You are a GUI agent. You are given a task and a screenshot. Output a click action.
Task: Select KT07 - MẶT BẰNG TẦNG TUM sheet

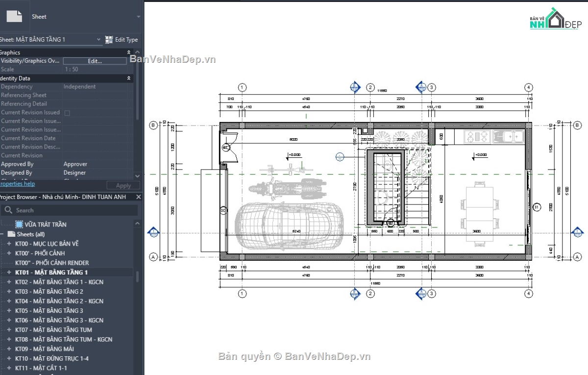coord(53,330)
